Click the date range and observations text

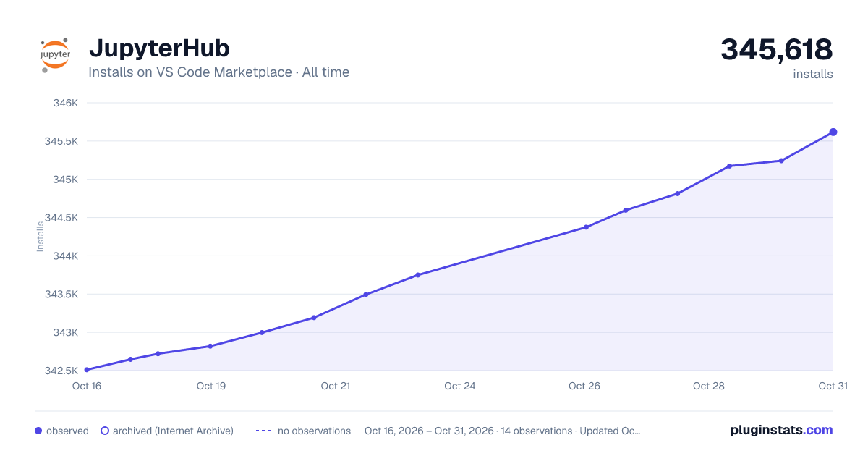(x=502, y=431)
